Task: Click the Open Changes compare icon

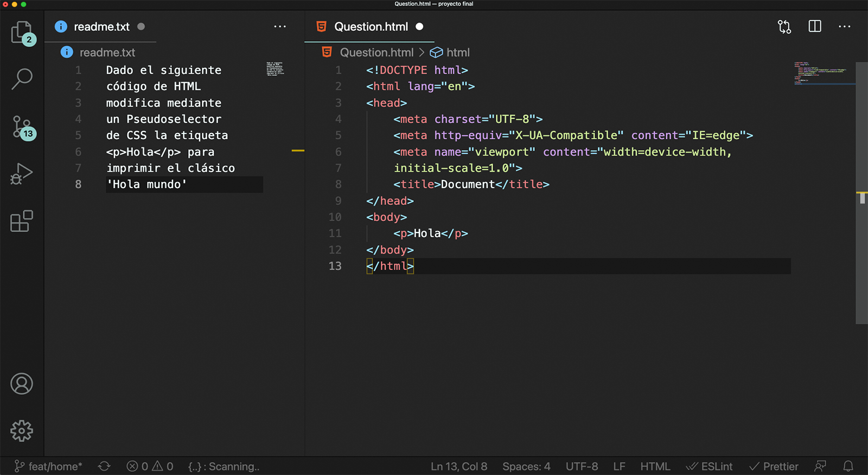Action: tap(784, 27)
